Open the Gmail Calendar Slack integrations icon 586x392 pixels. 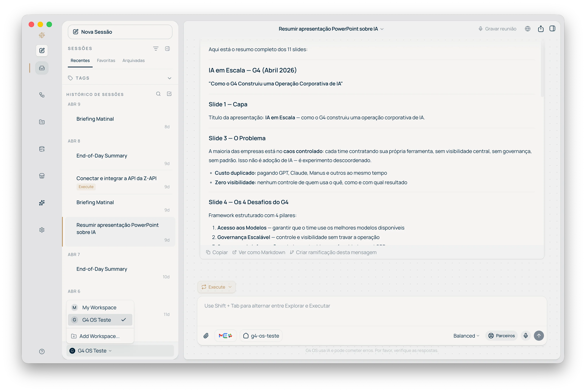[x=225, y=336]
